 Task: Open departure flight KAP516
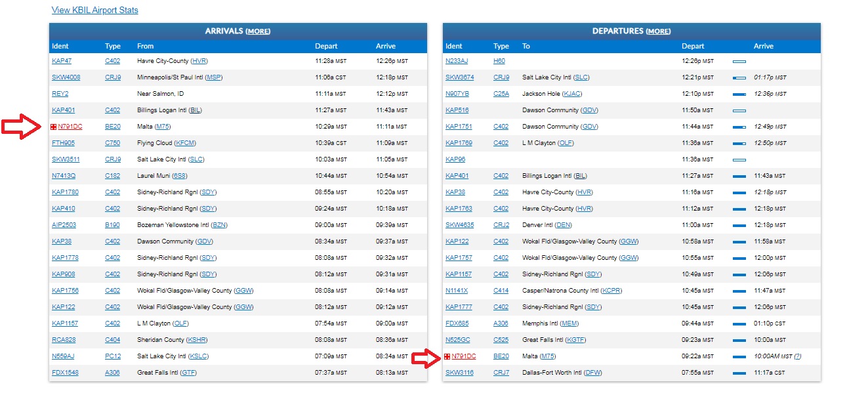pyautogui.click(x=457, y=110)
